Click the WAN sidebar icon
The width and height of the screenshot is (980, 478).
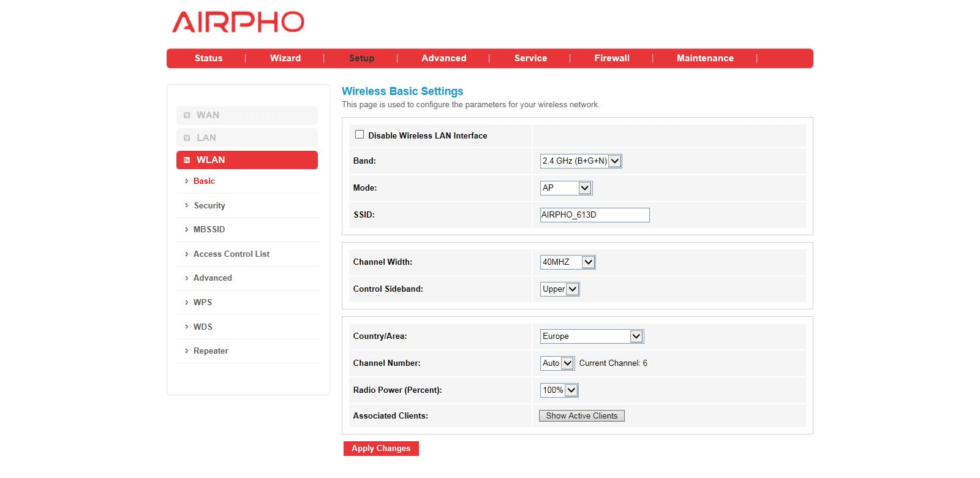click(187, 115)
